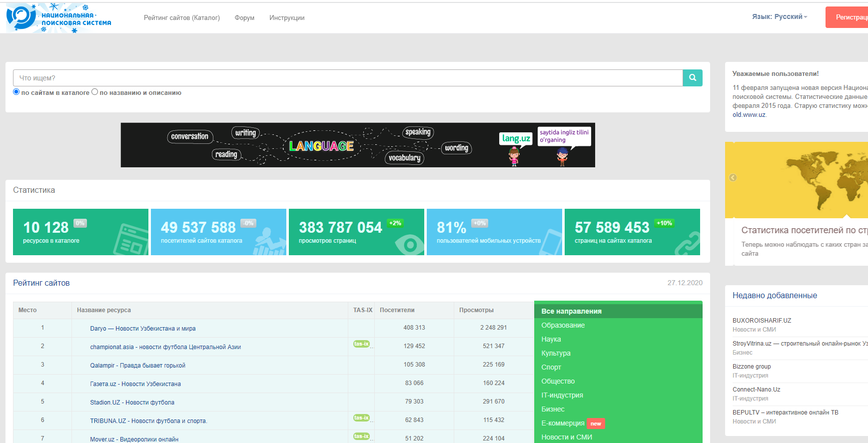Click the national search system logo
868x443 pixels.
click(x=59, y=18)
